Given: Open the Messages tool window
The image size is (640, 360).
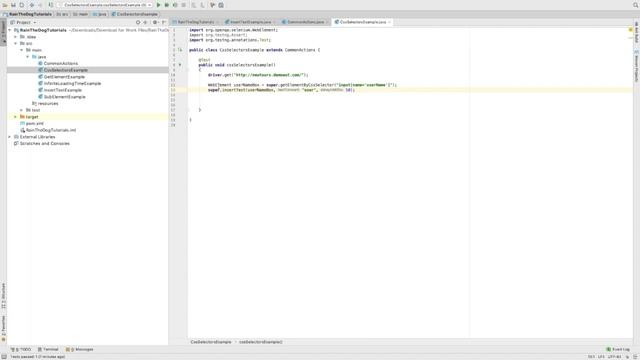Looking at the screenshot, I should point(80,349).
